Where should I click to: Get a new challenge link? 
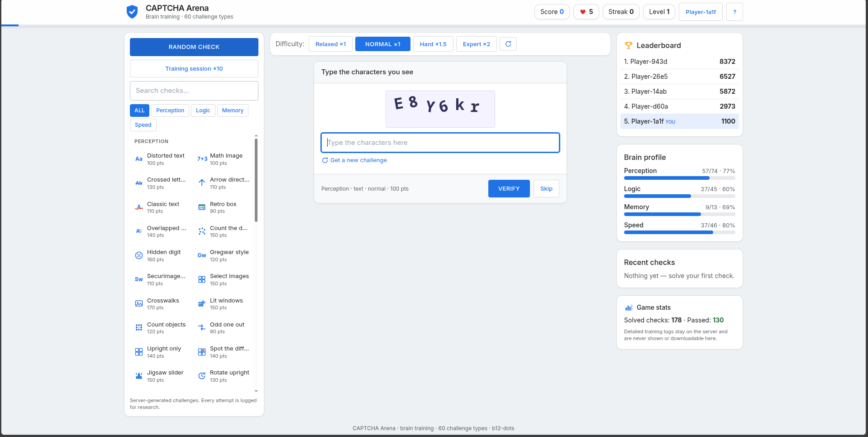click(354, 160)
